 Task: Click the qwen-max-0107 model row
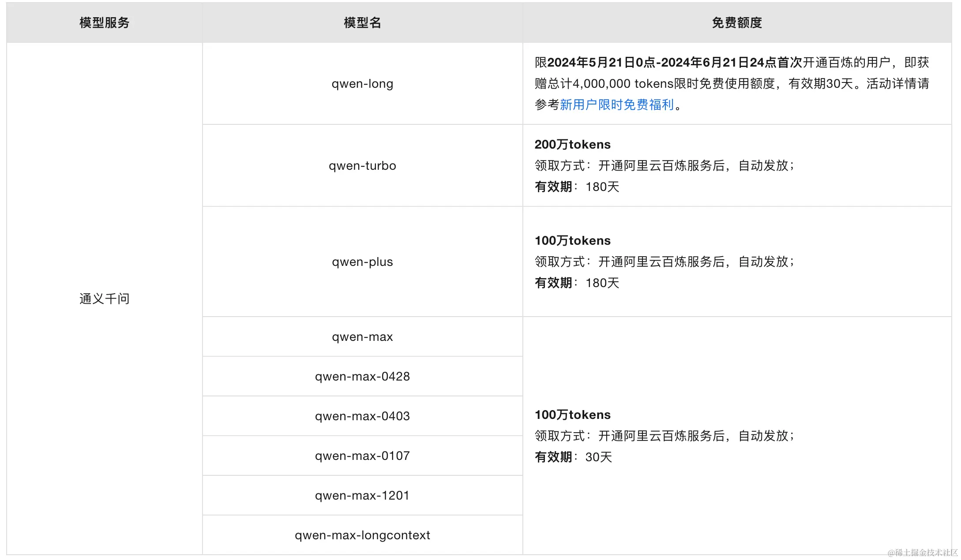pos(362,456)
